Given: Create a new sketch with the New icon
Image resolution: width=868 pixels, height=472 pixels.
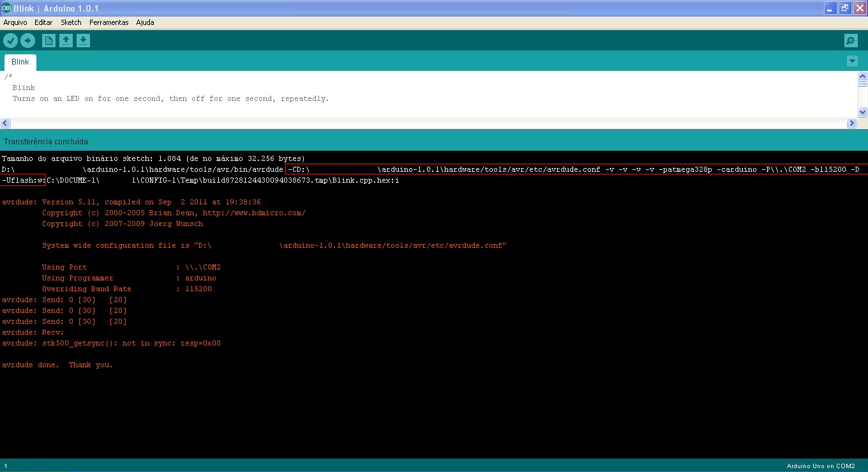Looking at the screenshot, I should [49, 41].
